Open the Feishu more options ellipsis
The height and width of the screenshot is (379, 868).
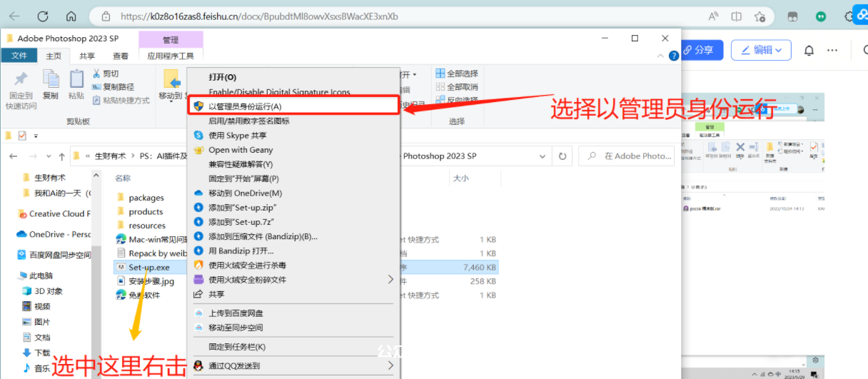pos(832,50)
